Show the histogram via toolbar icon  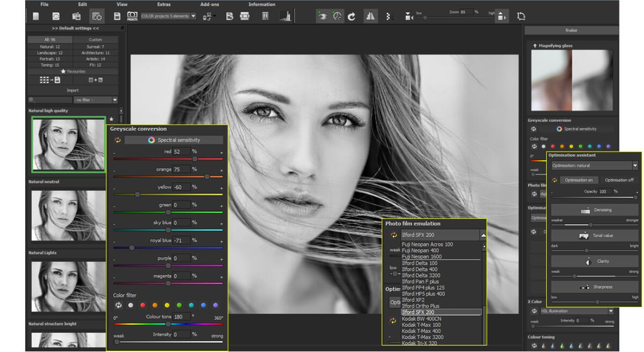click(x=284, y=17)
